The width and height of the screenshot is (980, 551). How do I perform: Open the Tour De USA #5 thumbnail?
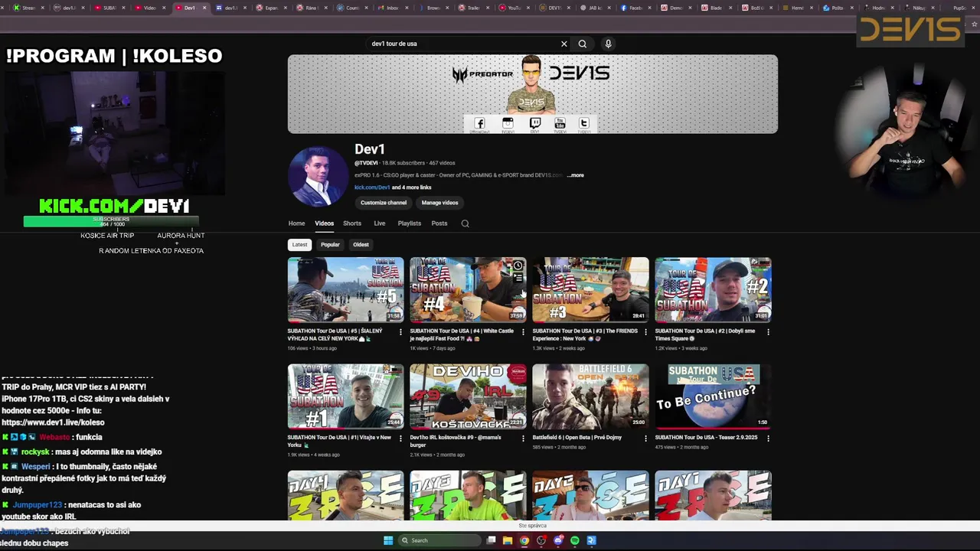(345, 289)
